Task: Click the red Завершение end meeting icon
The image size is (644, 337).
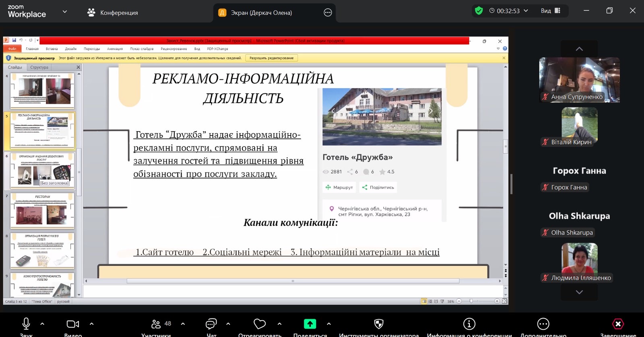Action: point(618,324)
